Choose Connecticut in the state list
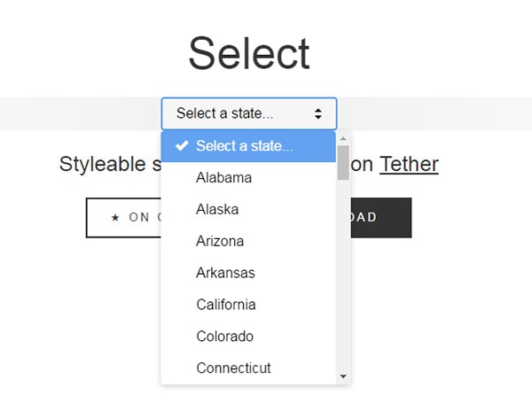Viewport: 532px width, 403px height. click(248, 368)
